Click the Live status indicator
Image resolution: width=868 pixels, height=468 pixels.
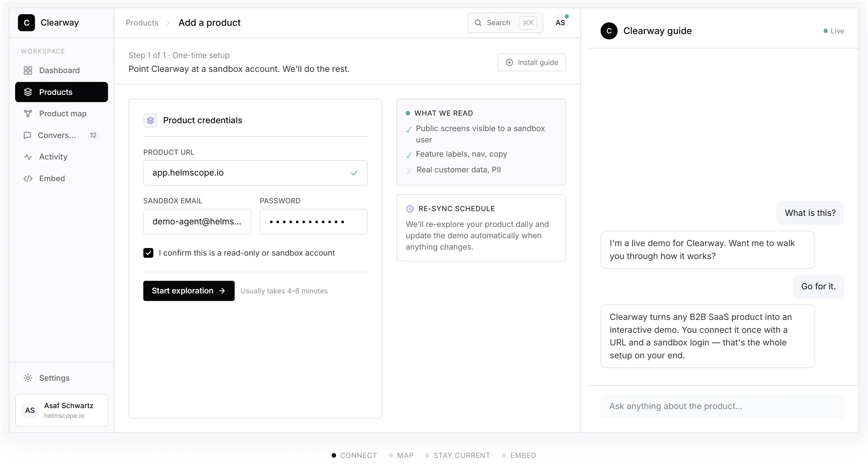click(834, 31)
